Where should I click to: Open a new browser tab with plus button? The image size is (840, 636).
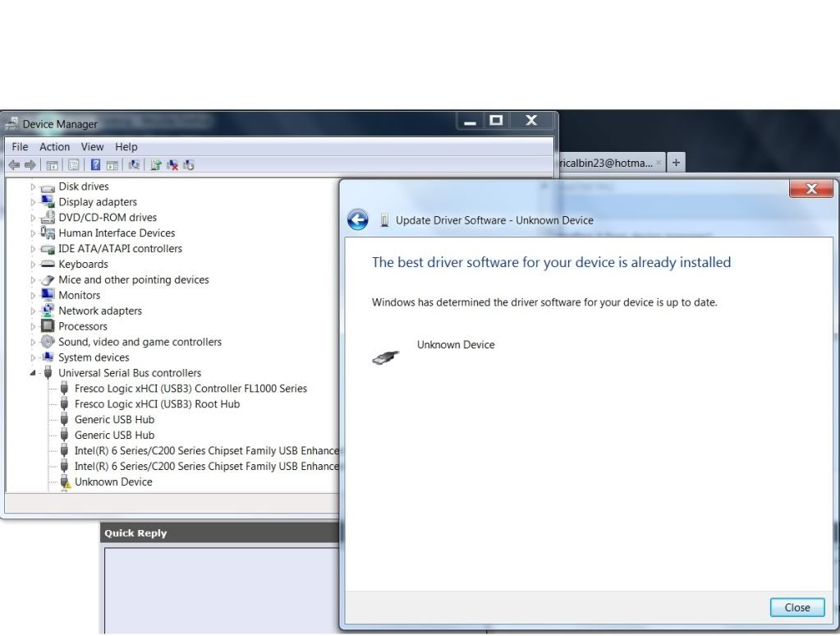[676, 163]
